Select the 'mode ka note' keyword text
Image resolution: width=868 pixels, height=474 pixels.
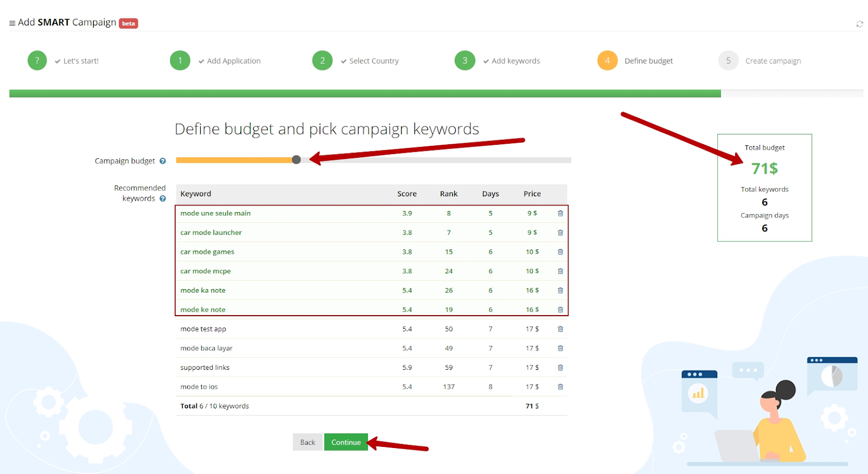(x=203, y=291)
